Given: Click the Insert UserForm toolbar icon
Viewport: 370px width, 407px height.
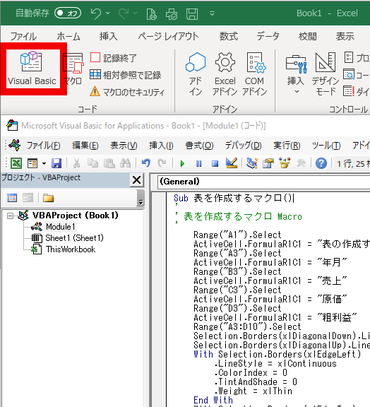Looking at the screenshot, I should 32,163.
